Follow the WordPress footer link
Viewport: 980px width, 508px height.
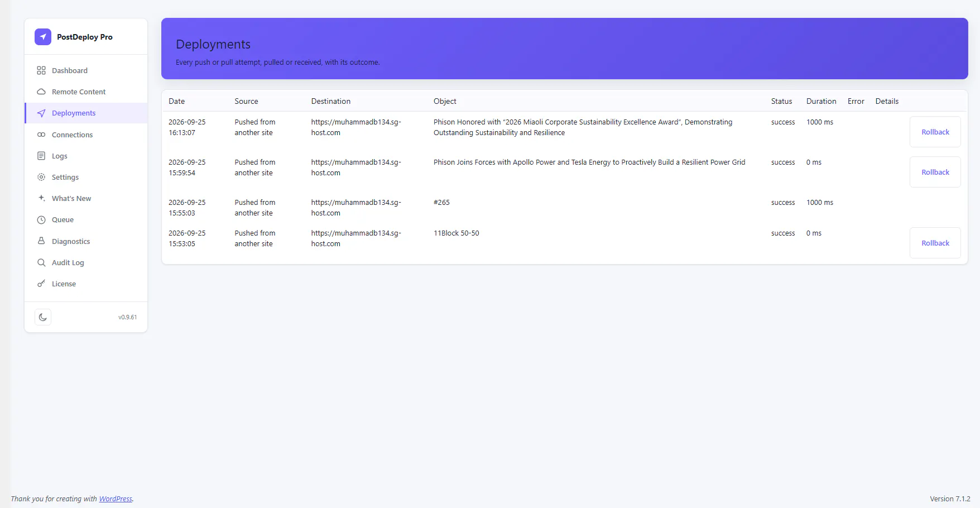(x=116, y=499)
